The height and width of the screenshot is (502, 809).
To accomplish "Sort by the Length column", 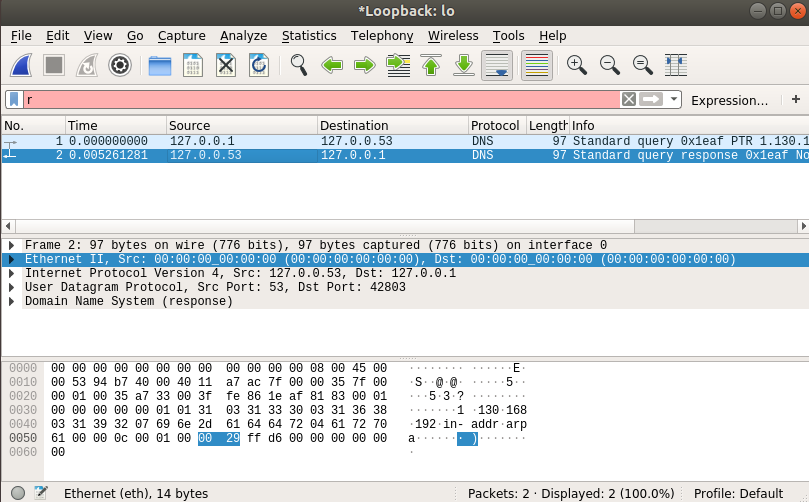I will (548, 125).
